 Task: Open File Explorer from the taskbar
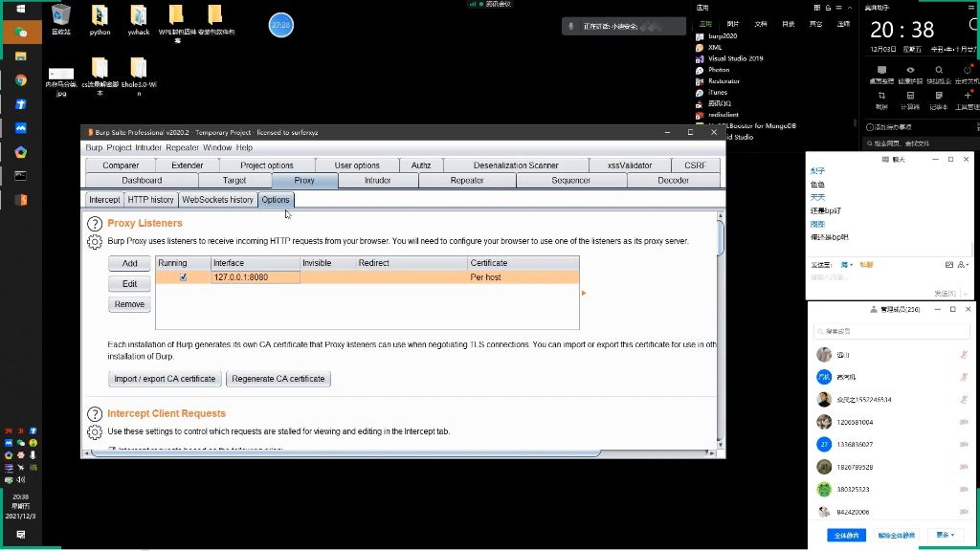coord(21,56)
